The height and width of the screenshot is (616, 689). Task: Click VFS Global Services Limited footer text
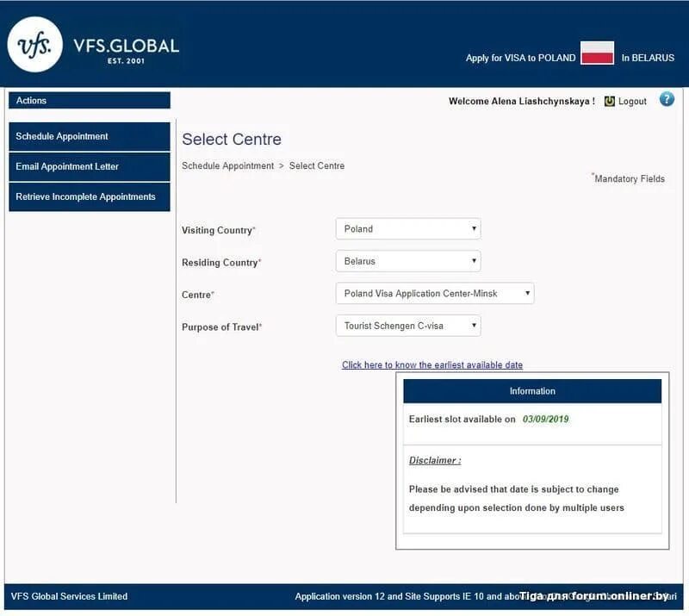[69, 596]
